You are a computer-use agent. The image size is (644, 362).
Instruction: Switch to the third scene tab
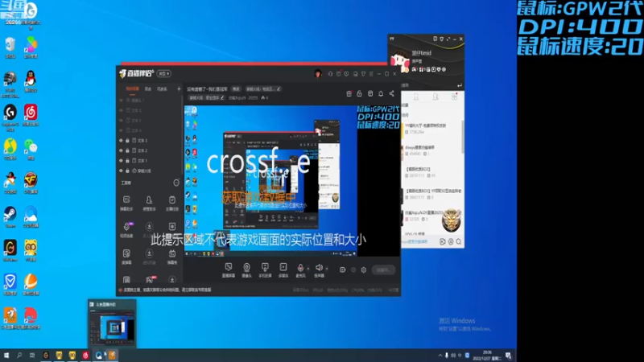(x=162, y=88)
